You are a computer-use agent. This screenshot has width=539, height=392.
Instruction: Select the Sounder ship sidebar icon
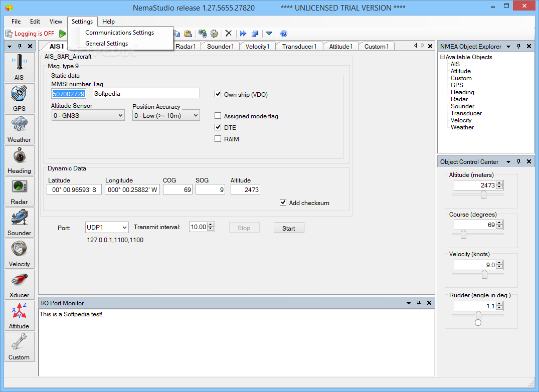pos(19,223)
